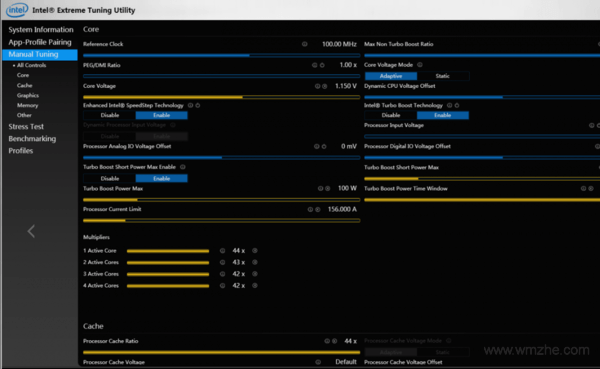
Task: Show info for Turbo Boost Power Max
Action: (320, 188)
